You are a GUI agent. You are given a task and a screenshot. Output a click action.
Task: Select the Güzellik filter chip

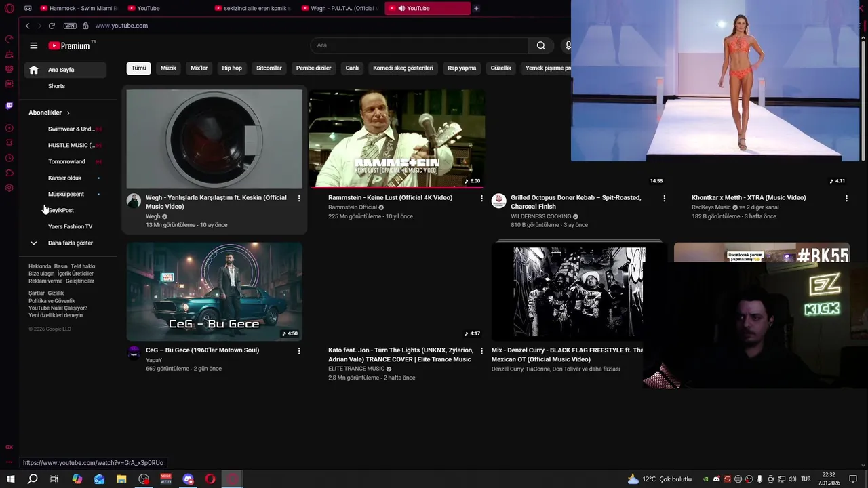[501, 68]
